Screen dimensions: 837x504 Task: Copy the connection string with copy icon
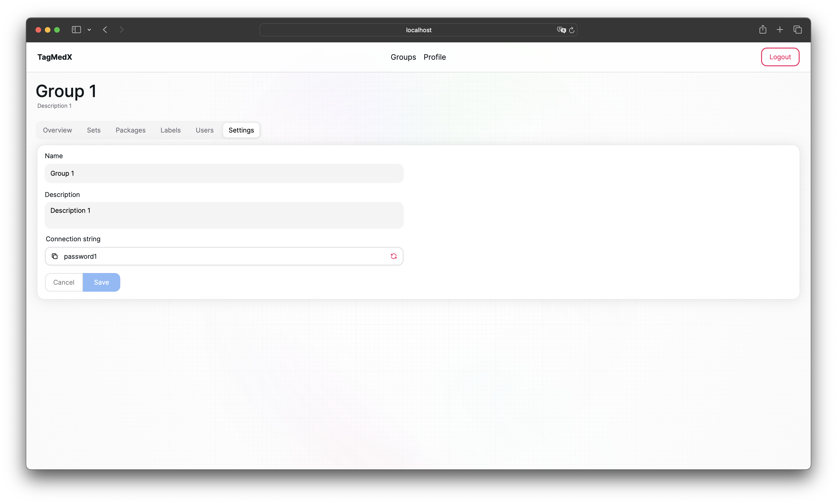coord(55,256)
